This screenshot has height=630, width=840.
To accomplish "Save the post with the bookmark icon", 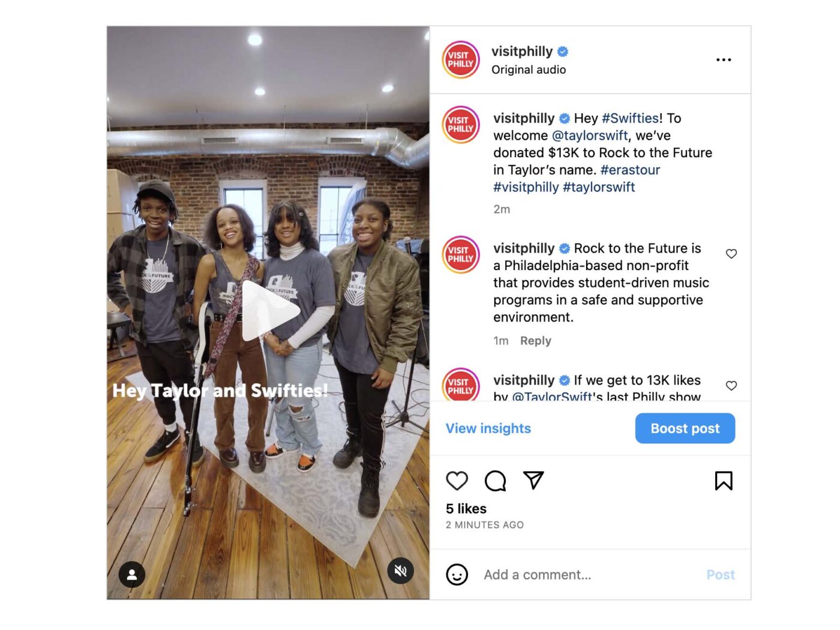I will [724, 481].
